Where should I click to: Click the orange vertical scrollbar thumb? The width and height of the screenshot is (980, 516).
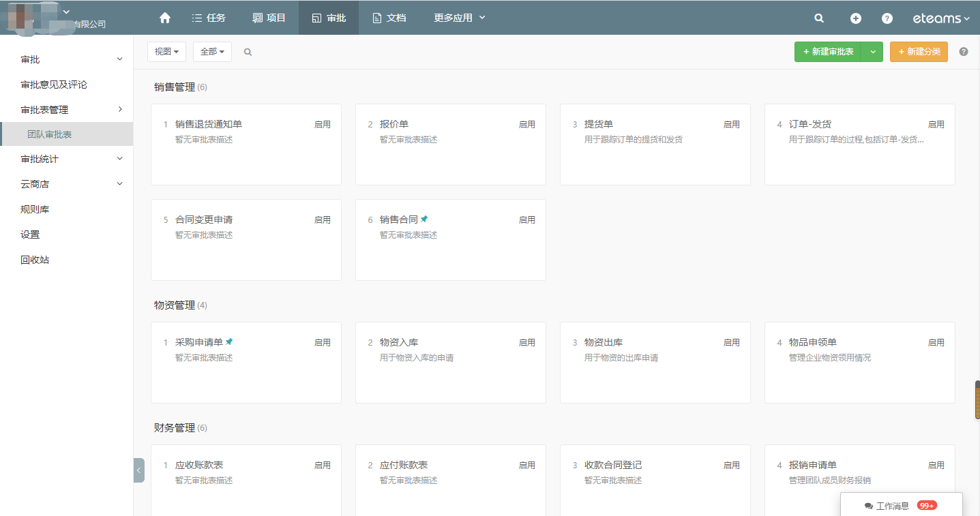coord(977,399)
